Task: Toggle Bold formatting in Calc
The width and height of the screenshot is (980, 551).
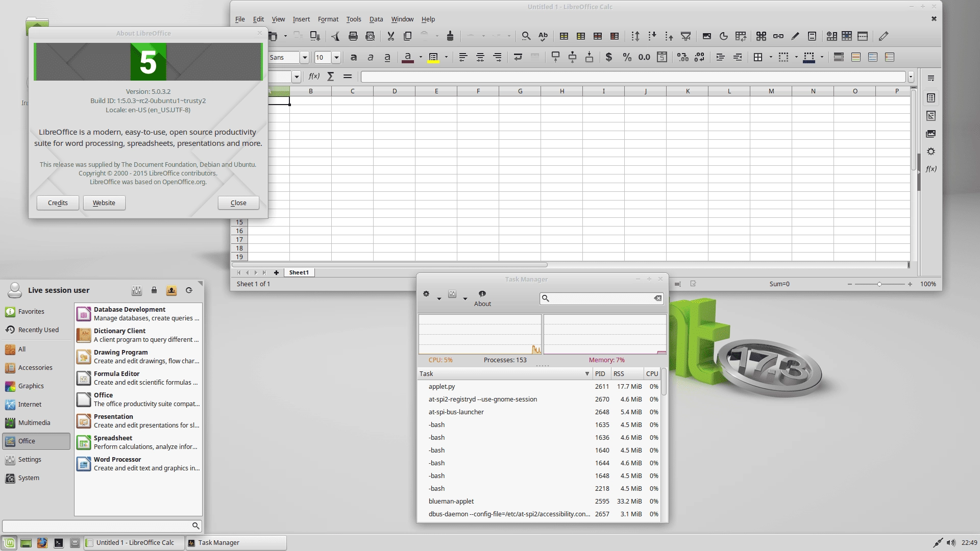Action: 353,57
